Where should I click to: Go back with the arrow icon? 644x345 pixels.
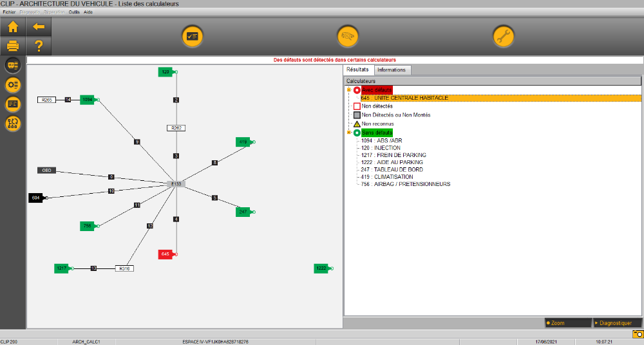coord(38,27)
